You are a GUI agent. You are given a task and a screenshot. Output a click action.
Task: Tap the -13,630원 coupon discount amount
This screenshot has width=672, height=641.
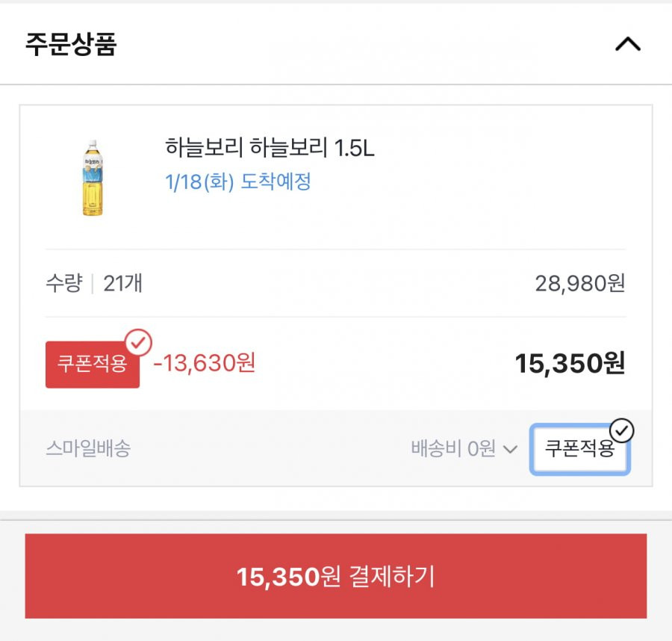coord(205,363)
